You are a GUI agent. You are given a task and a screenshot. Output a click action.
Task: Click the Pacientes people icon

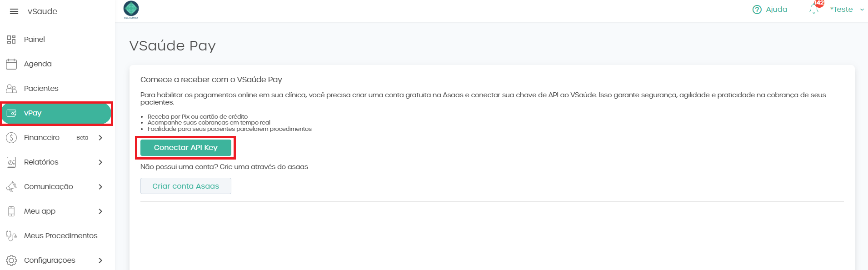tap(11, 89)
